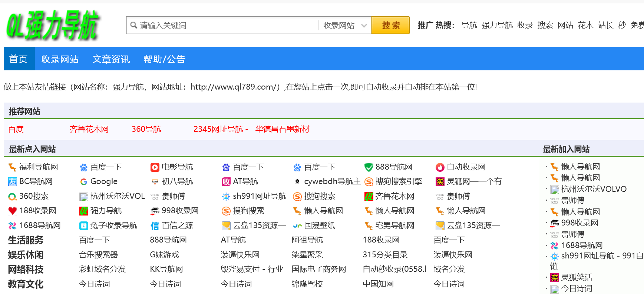Image resolution: width=644 pixels, height=294 pixels.
Task: Click the 兔子收录导航 blue square icon
Action: (x=84, y=226)
